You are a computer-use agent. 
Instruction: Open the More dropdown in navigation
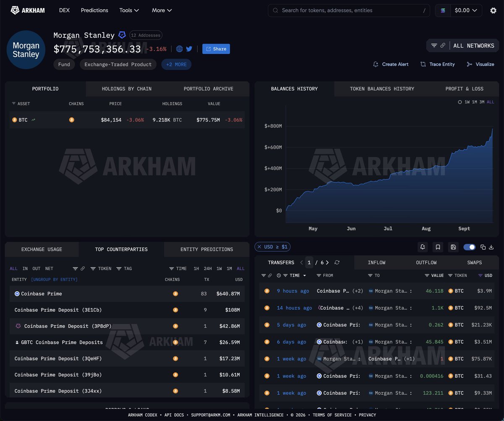[x=162, y=10]
